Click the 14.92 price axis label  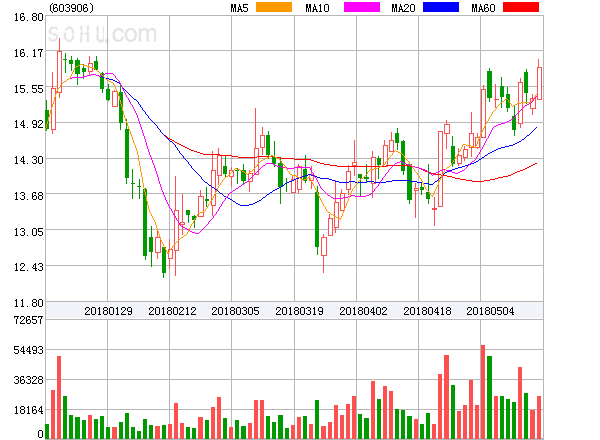coord(29,124)
